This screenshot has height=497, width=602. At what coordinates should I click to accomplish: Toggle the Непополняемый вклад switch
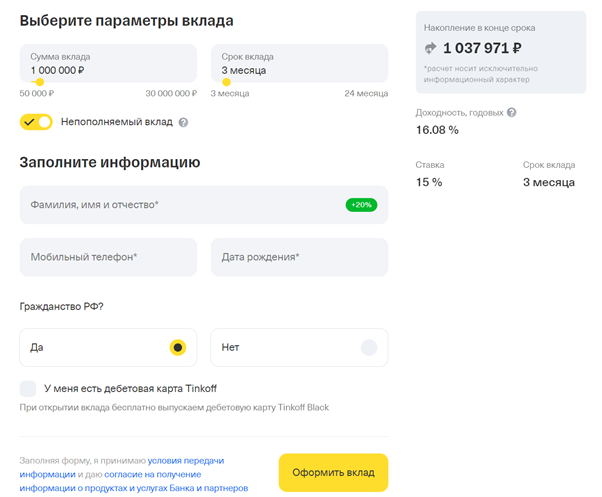[36, 122]
